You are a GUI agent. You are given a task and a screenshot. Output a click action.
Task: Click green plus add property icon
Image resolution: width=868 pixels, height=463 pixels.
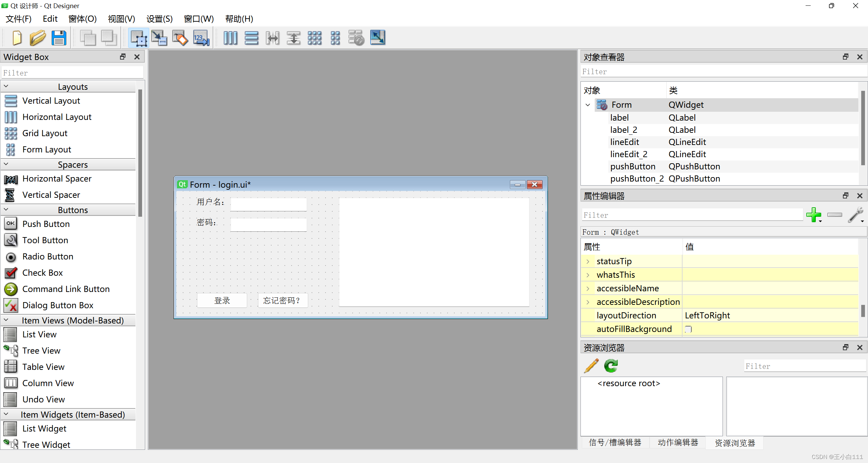(813, 215)
